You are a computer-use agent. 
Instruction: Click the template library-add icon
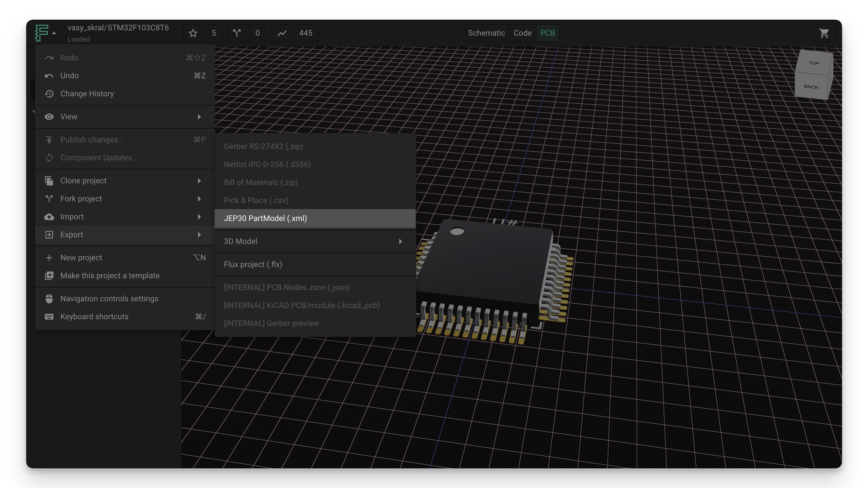49,275
